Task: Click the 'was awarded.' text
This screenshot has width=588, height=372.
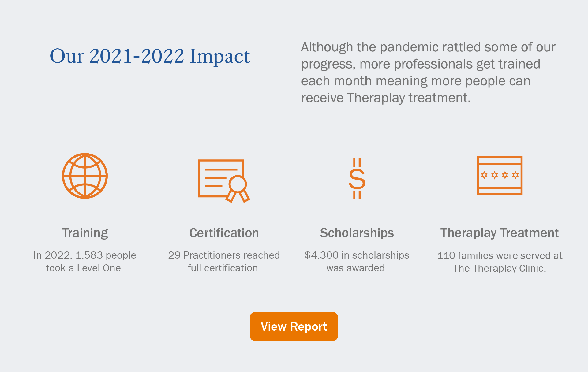Action: 357,268
